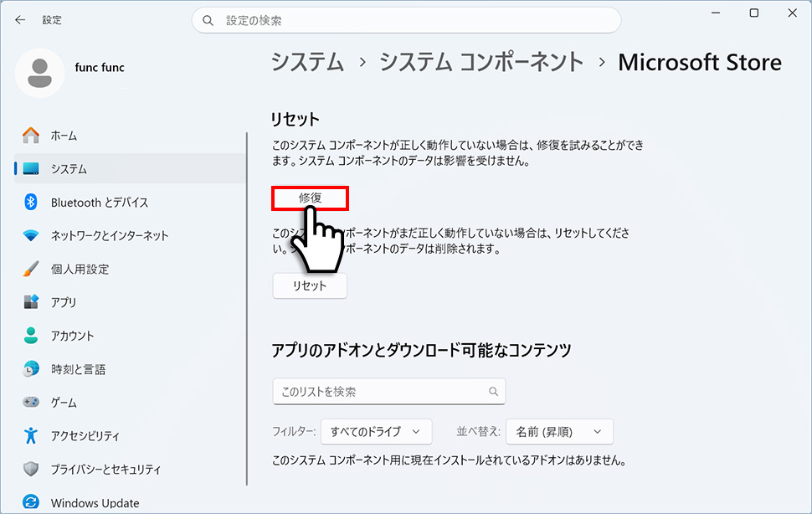The height and width of the screenshot is (514, 812).
Task: Click the user avatar icon
Action: pyautogui.click(x=40, y=73)
